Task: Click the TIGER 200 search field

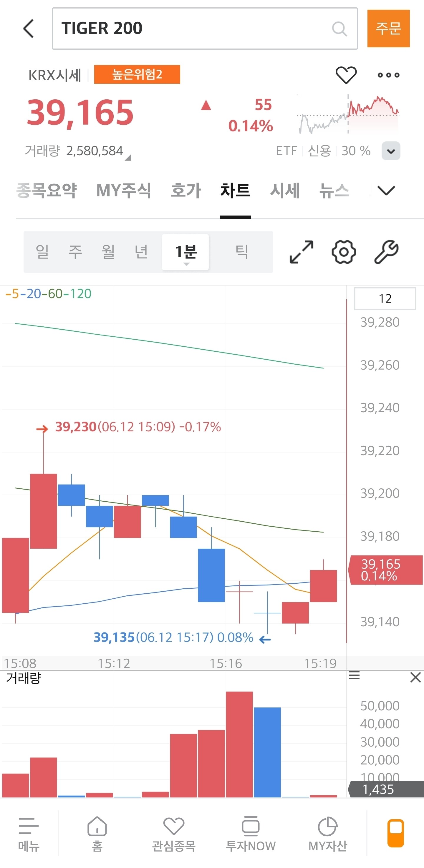Action: pos(205,29)
